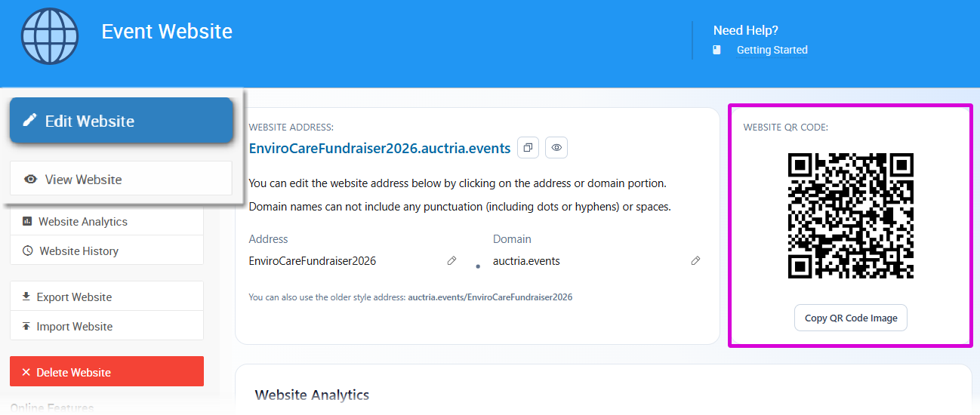Open the Getting Started help link
This screenshot has width=980, height=415.
[x=772, y=50]
